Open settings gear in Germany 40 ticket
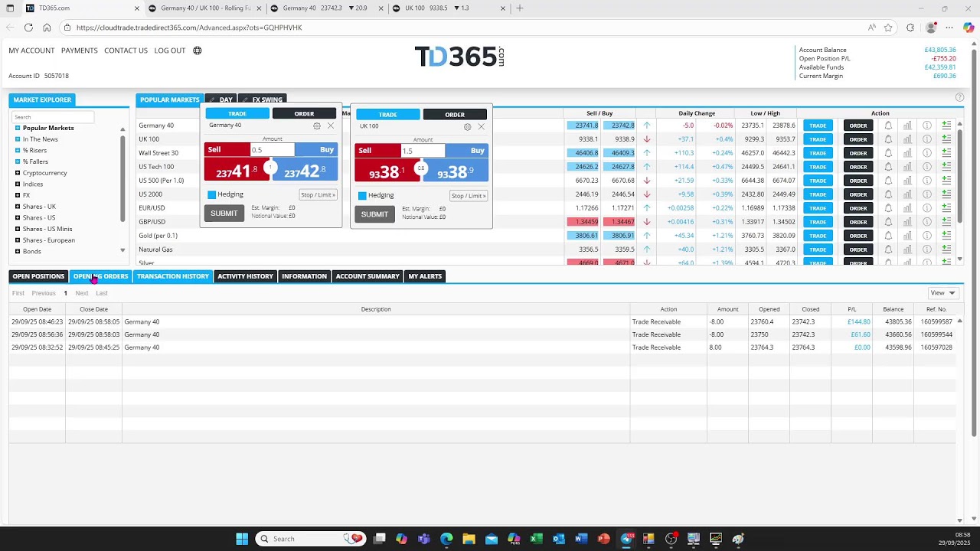 click(x=317, y=126)
